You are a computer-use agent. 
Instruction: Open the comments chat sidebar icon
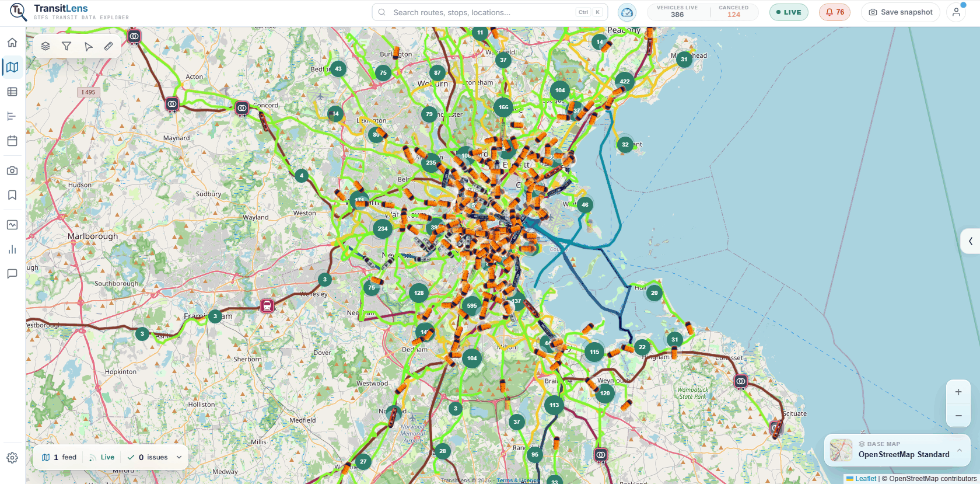[x=12, y=274]
